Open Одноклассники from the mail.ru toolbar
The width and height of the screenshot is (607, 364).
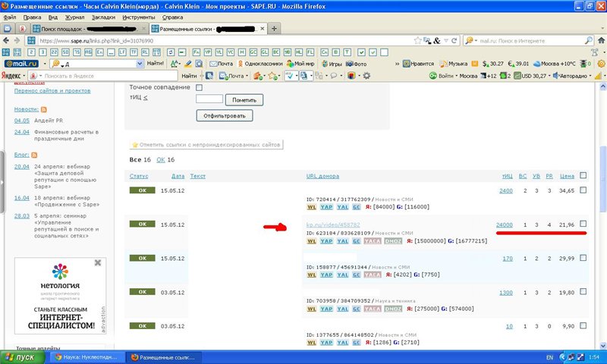pos(260,64)
